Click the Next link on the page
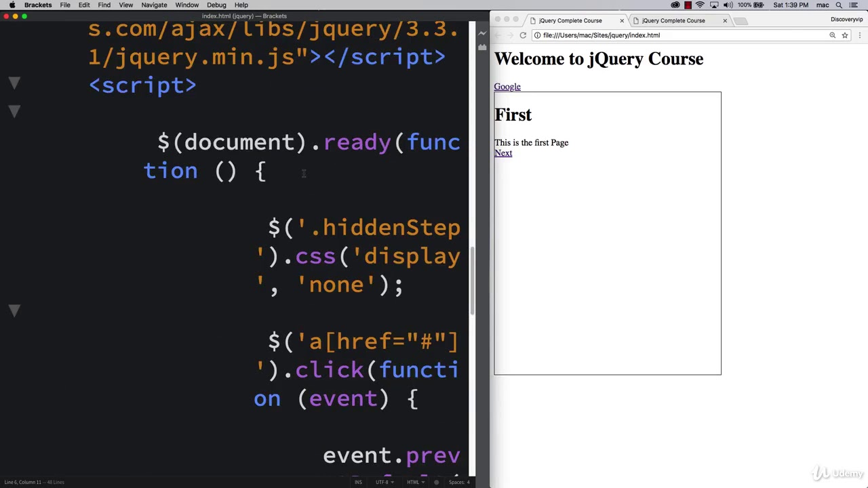 [503, 153]
